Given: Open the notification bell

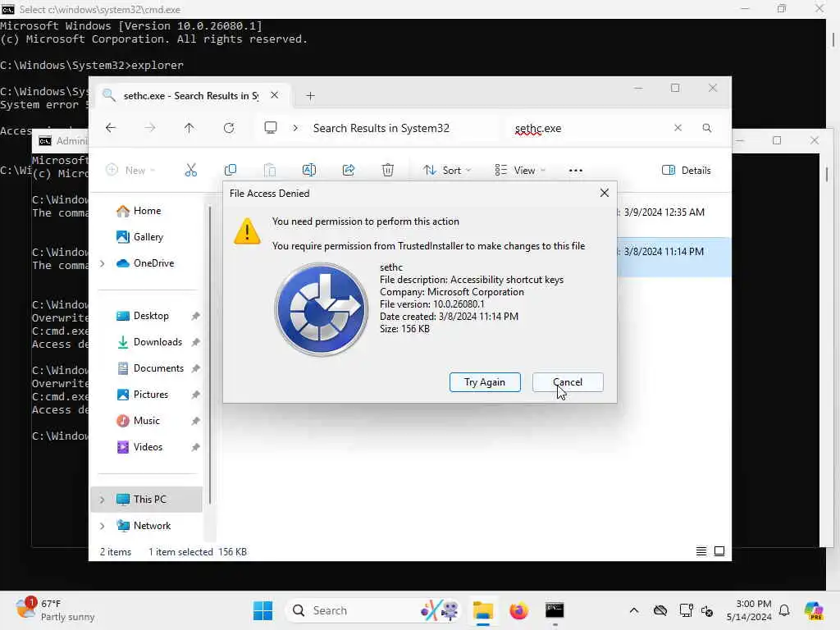Looking at the screenshot, I should (x=784, y=610).
